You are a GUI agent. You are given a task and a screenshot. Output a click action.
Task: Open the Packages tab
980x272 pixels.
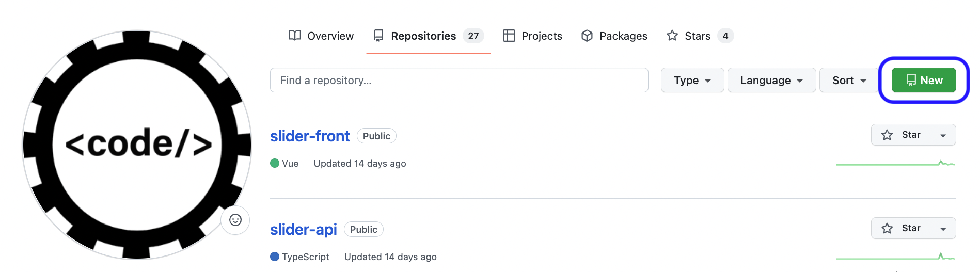point(614,36)
